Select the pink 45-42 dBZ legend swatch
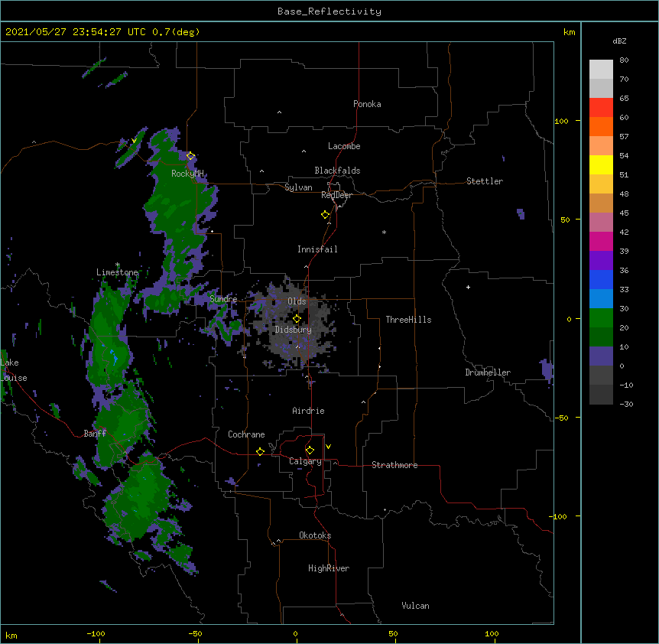Image resolution: width=659 pixels, height=644 pixels. click(x=601, y=223)
